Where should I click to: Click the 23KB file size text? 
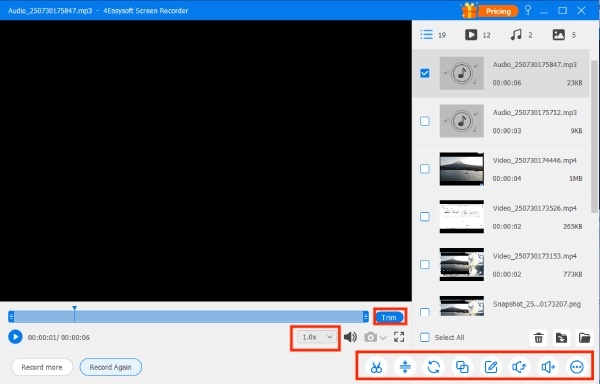click(574, 83)
